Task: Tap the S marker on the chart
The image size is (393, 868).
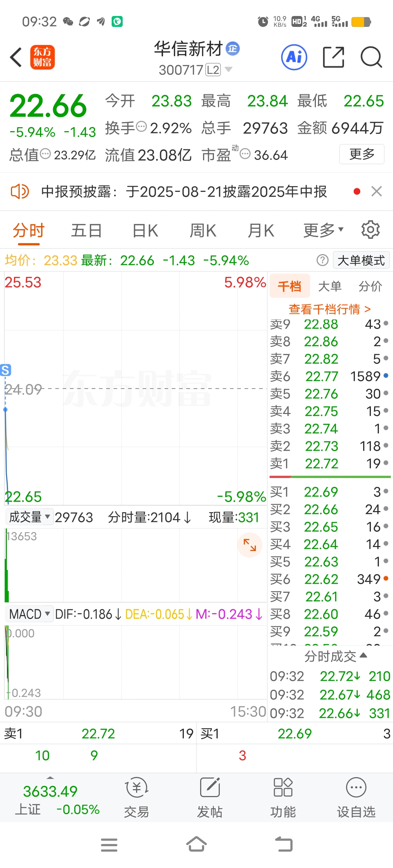Action: (x=5, y=370)
